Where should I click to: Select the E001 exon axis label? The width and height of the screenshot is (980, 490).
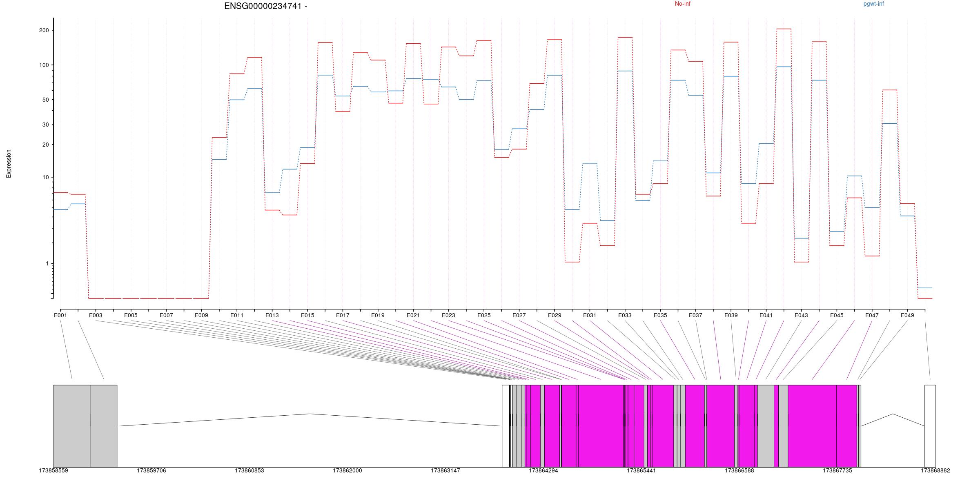[60, 315]
